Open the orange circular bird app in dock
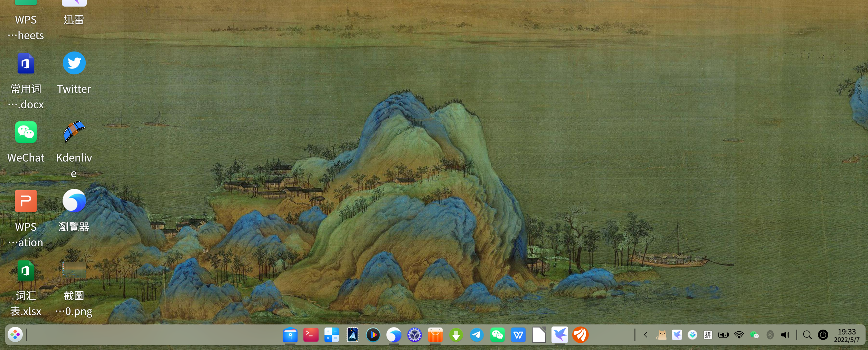Viewport: 868px width, 350px height. coord(581,335)
